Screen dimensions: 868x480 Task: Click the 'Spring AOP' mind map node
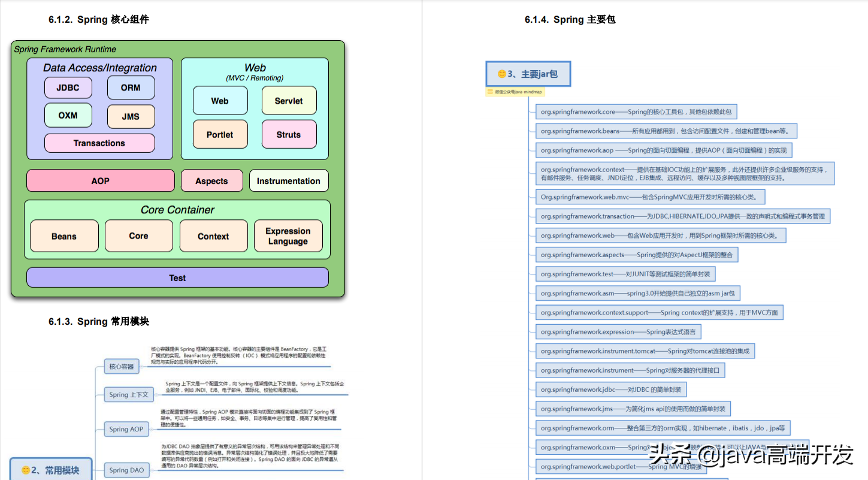(x=126, y=428)
